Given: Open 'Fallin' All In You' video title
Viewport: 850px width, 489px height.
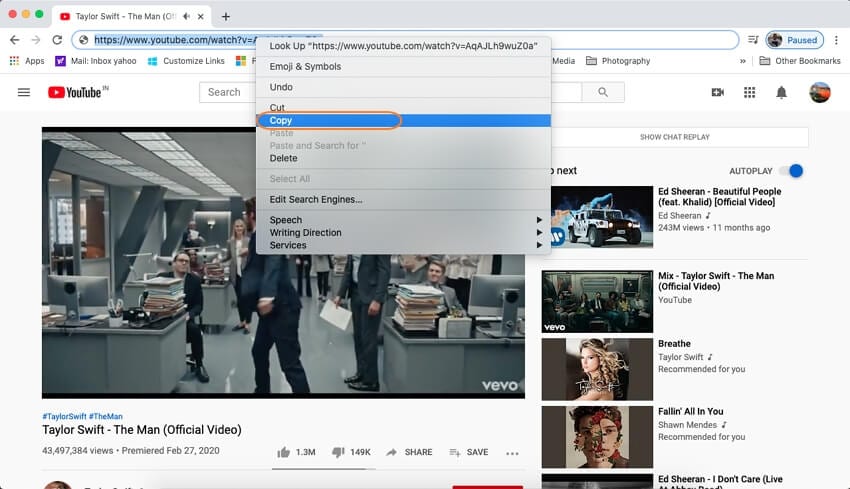Looking at the screenshot, I should pyautogui.click(x=691, y=411).
